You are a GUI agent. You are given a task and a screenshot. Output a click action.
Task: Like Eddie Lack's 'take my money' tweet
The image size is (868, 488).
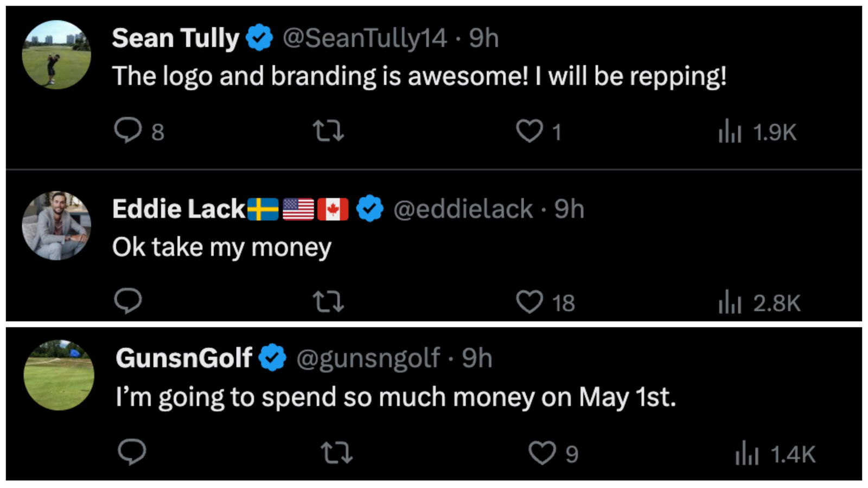pos(529,302)
